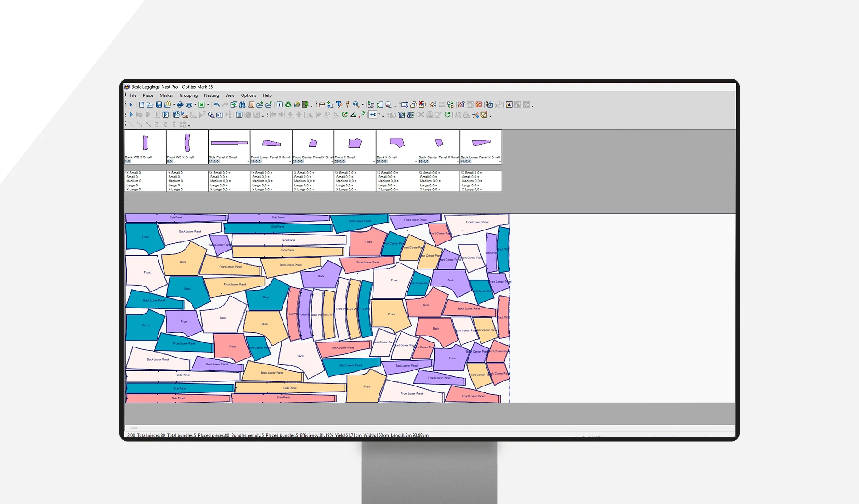Select the arrow selection tool
The height and width of the screenshot is (504, 859).
click(131, 105)
